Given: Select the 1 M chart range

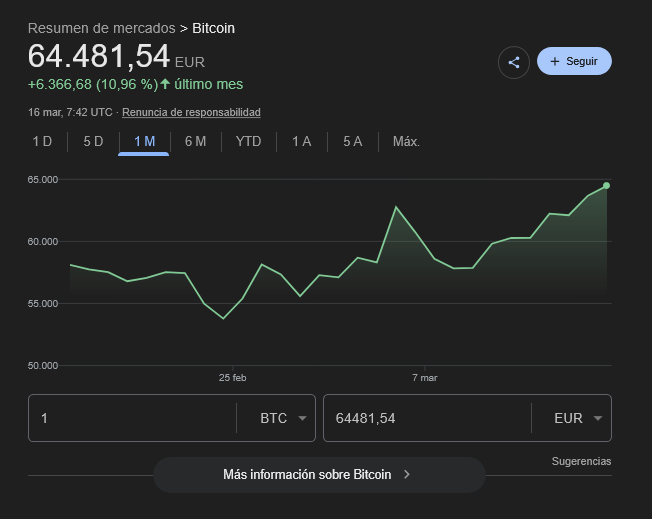Looking at the screenshot, I should [144, 141].
